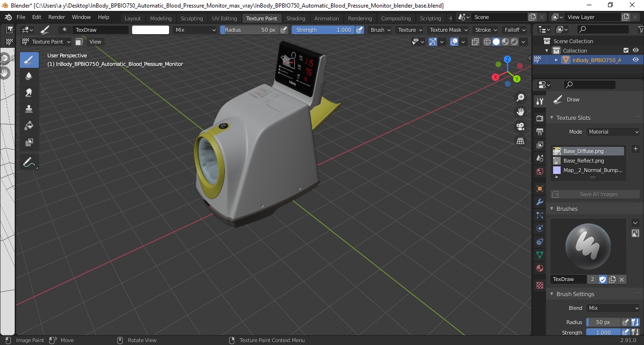
Task: Uncheck the Collection exclude checkbox
Action: coord(626,50)
